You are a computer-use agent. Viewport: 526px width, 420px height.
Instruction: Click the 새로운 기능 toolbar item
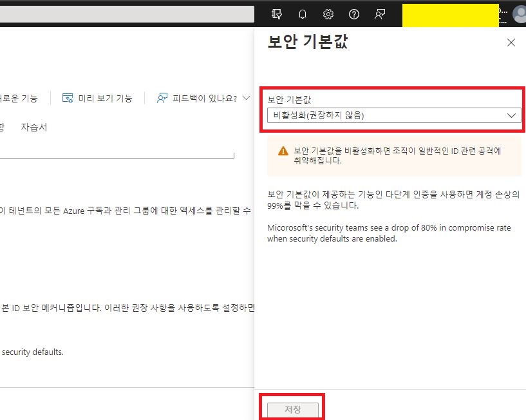(19, 98)
